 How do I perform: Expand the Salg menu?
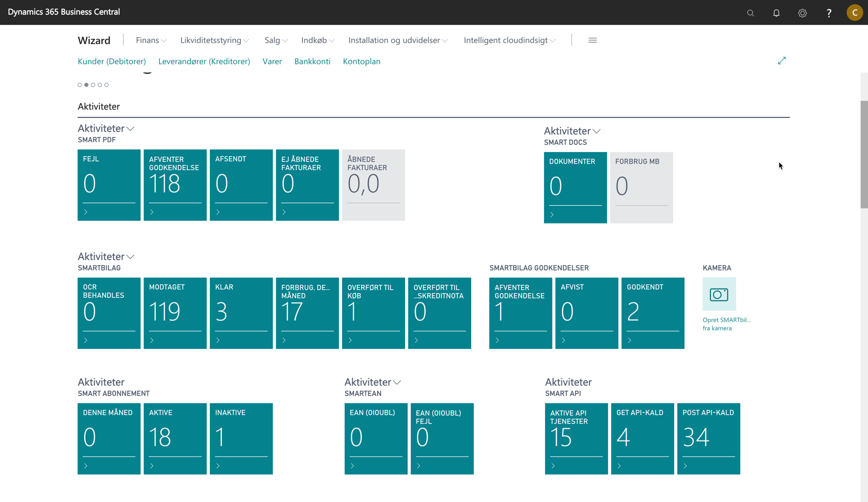[x=276, y=40]
